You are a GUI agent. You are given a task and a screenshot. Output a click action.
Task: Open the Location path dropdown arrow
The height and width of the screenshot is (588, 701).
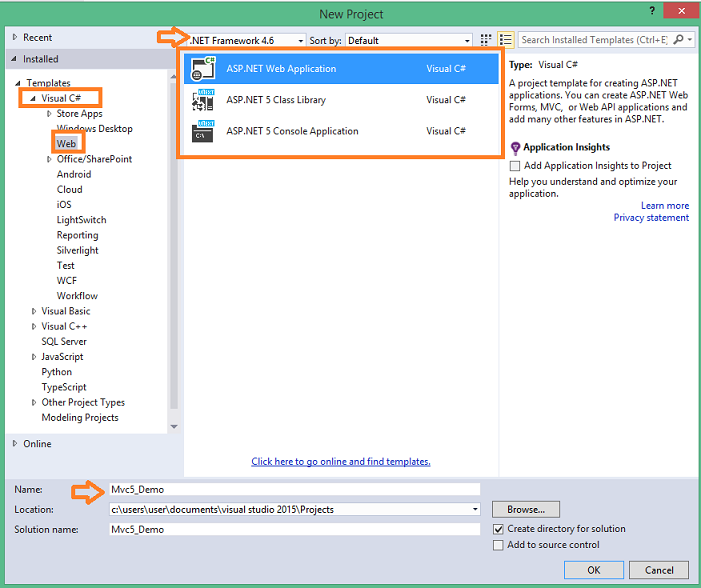point(475,509)
